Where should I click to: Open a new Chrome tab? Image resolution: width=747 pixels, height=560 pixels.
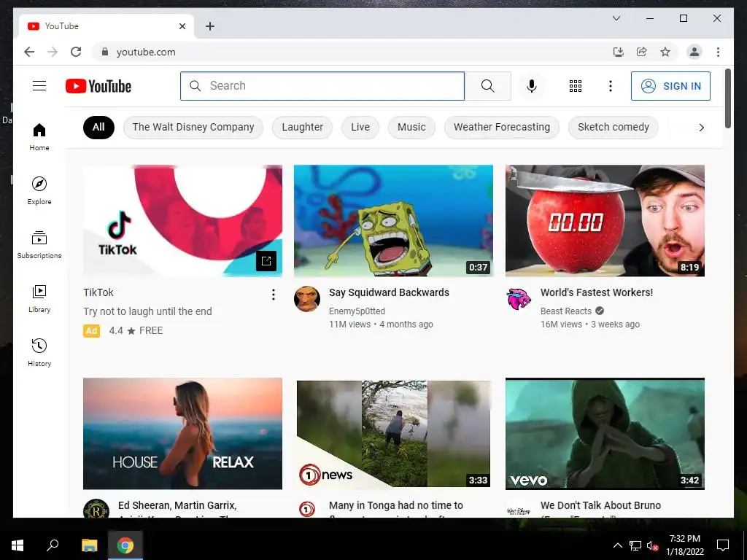209,26
